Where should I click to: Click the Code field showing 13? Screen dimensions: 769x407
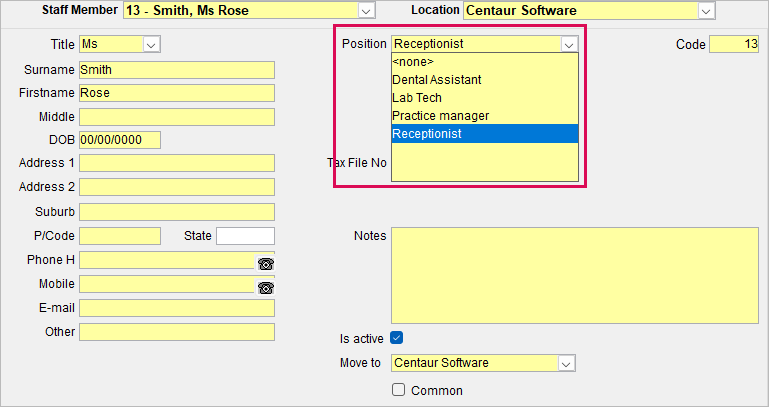click(x=734, y=45)
